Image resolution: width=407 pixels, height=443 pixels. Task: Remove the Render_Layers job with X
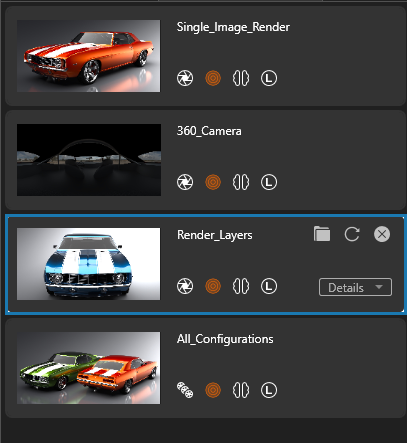(382, 234)
